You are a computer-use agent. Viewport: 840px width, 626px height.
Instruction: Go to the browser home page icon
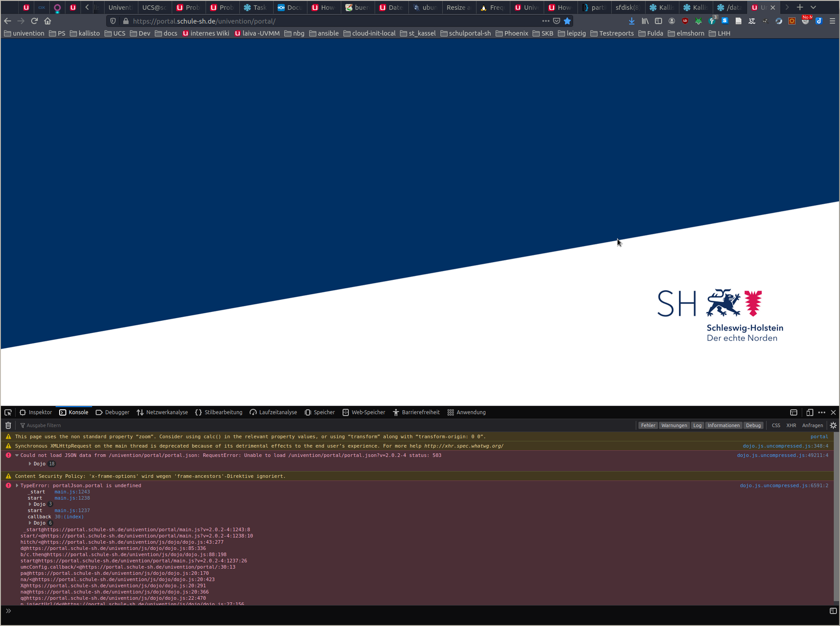click(48, 21)
